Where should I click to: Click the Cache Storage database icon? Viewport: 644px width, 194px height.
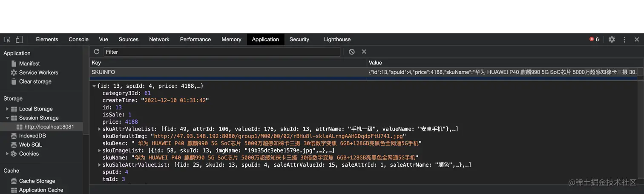(14, 181)
